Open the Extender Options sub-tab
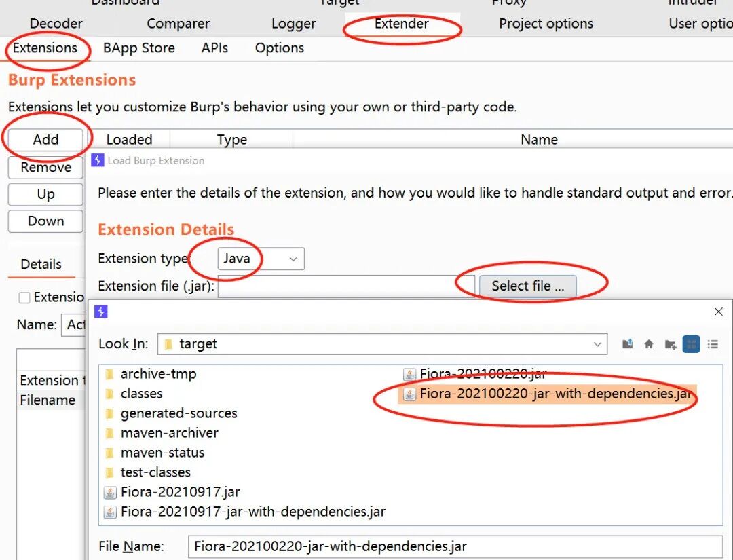 tap(280, 48)
